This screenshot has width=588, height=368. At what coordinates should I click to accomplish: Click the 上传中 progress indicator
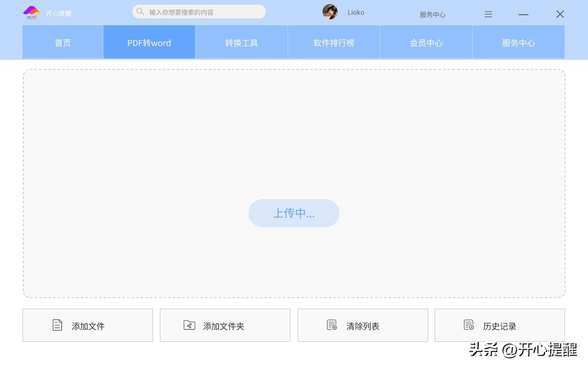(294, 213)
